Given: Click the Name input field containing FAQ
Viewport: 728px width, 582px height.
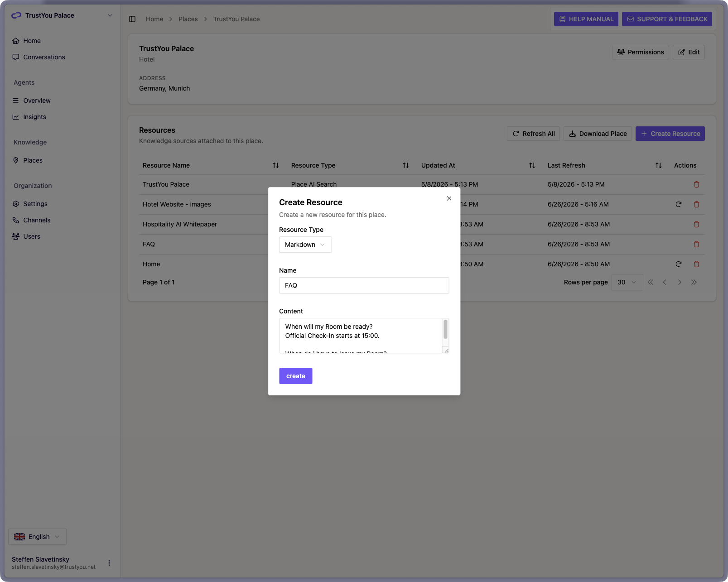Looking at the screenshot, I should (364, 285).
